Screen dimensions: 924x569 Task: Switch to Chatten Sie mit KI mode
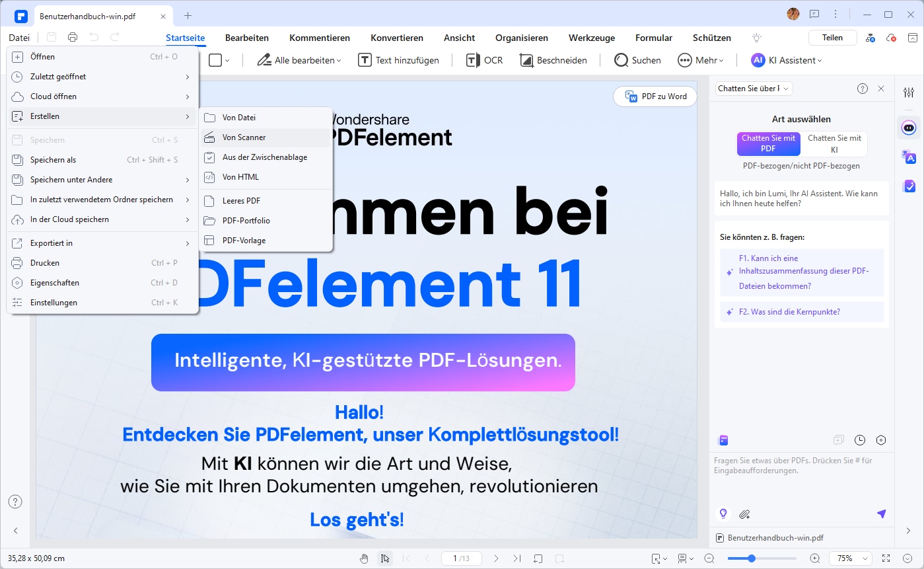tap(834, 143)
